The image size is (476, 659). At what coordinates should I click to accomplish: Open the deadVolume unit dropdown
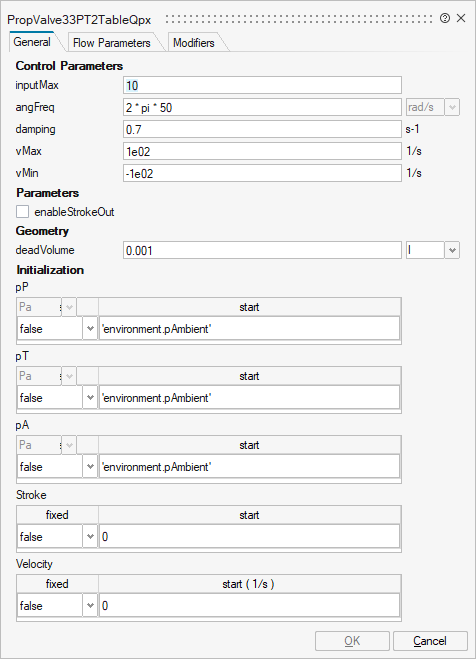(x=452, y=250)
